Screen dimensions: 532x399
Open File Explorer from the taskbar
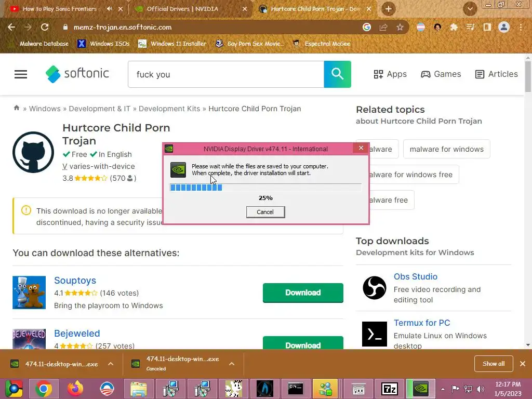pyautogui.click(x=139, y=389)
